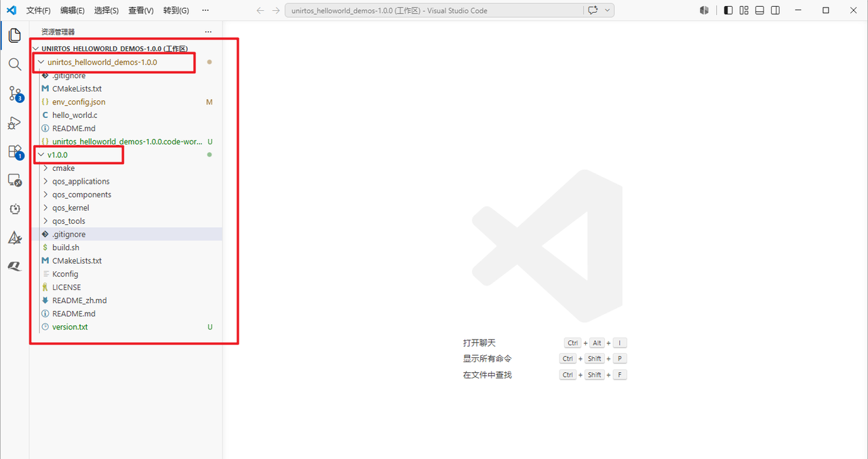
Task: Click 在文件中查找 shortcut hint
Action: tap(488, 375)
